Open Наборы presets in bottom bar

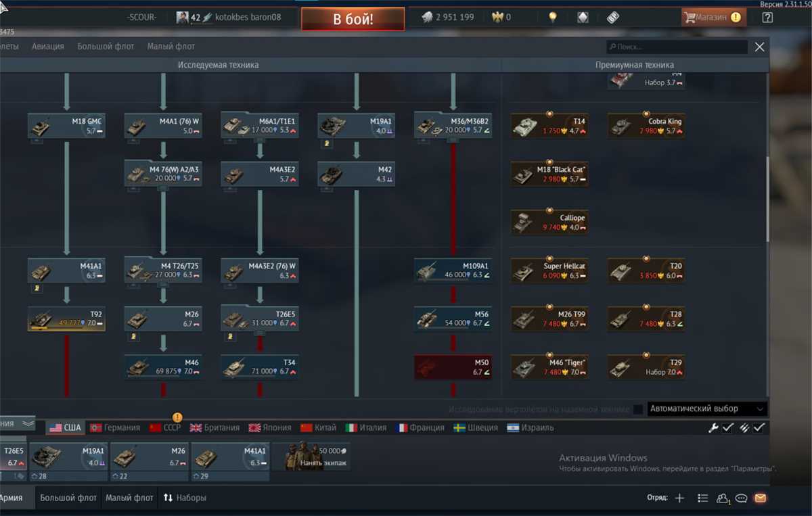185,498
